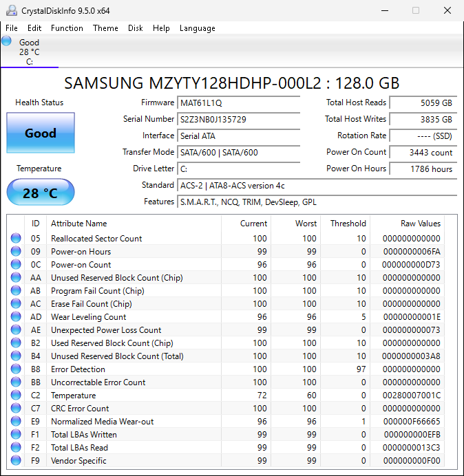The image size is (464, 476).
Task: Click status orb for CRC Error Count row
Action: click(16, 408)
